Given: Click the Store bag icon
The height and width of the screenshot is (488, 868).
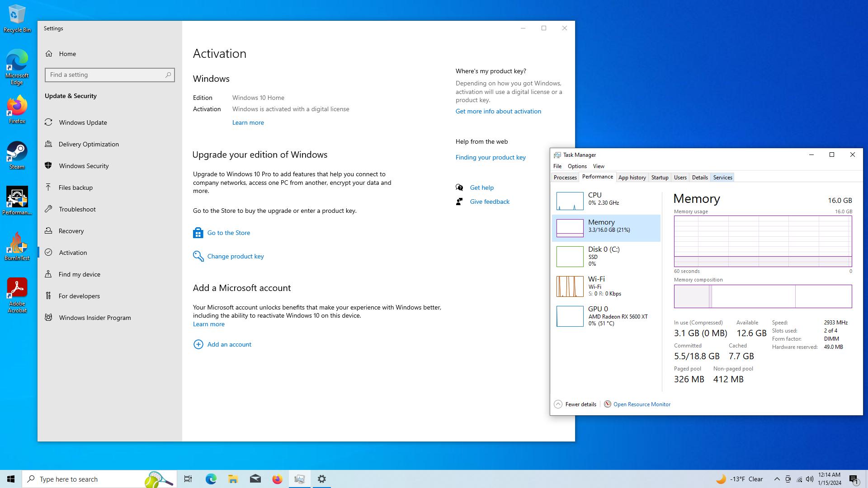Looking at the screenshot, I should tap(198, 233).
